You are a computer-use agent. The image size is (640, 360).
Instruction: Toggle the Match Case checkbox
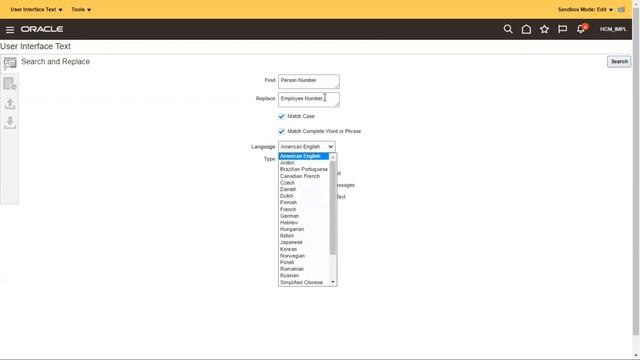281,116
